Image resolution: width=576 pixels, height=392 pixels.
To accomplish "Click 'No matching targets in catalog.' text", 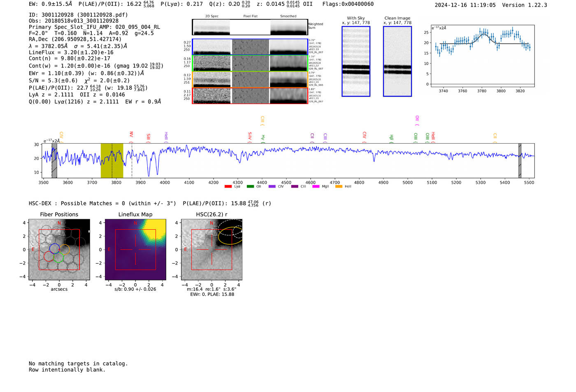I will 78,364.
